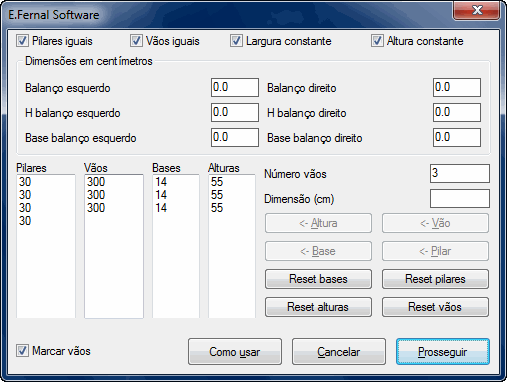Click the Balanço esquerdo input field
This screenshot has height=382, width=507.
(x=235, y=88)
